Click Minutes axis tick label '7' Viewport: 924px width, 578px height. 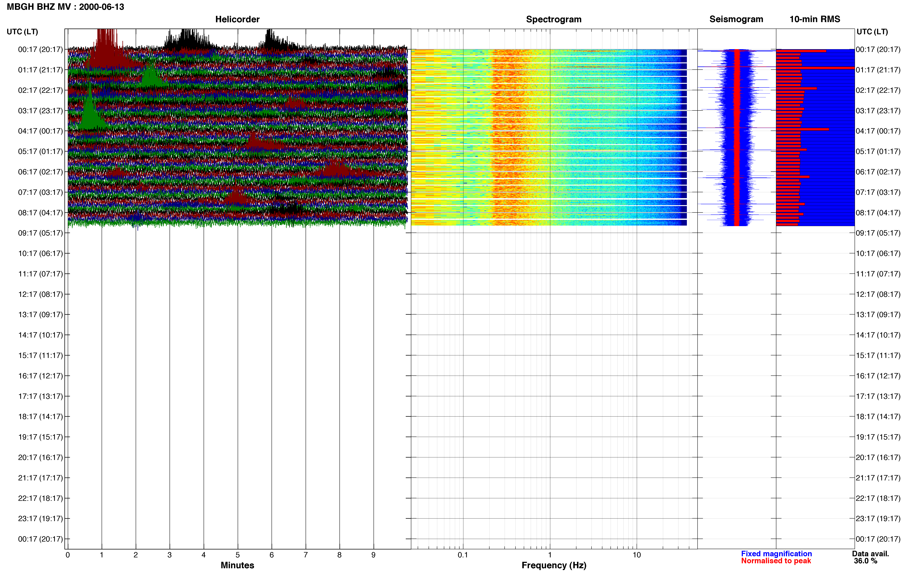click(306, 555)
